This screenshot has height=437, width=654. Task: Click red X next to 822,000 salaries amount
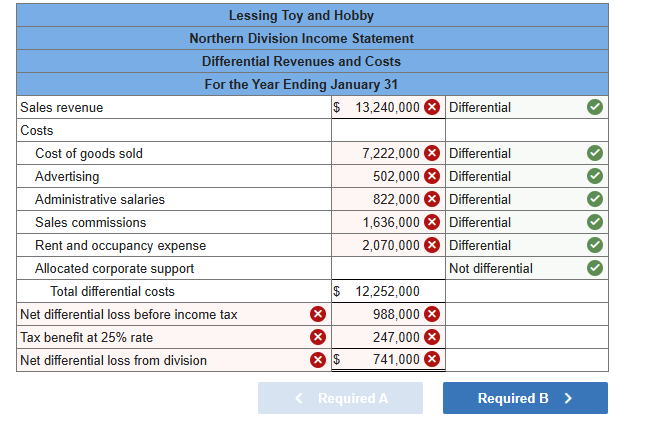[432, 200]
